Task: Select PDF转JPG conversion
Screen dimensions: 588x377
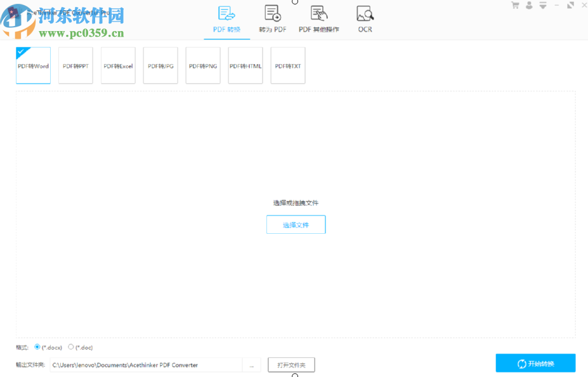Action: 160,66
